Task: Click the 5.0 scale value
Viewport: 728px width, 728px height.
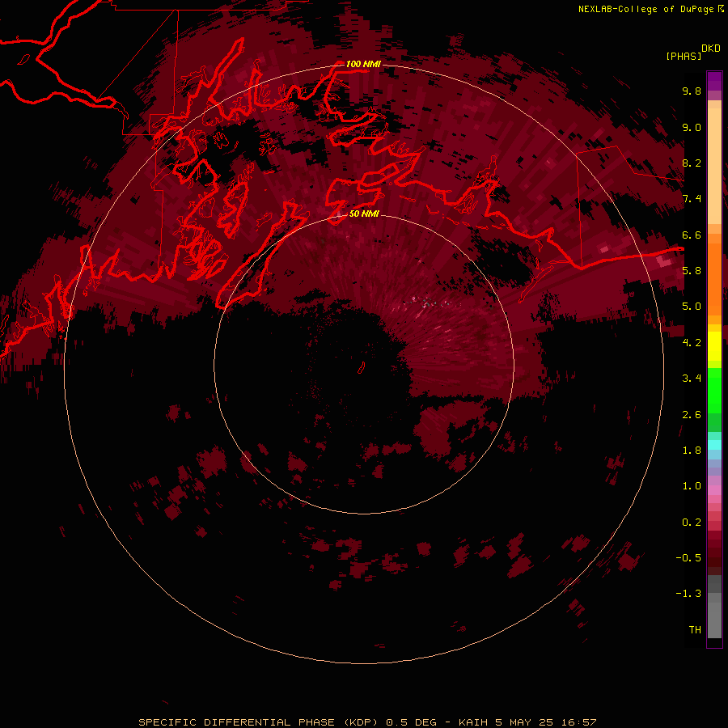Action: (692, 307)
